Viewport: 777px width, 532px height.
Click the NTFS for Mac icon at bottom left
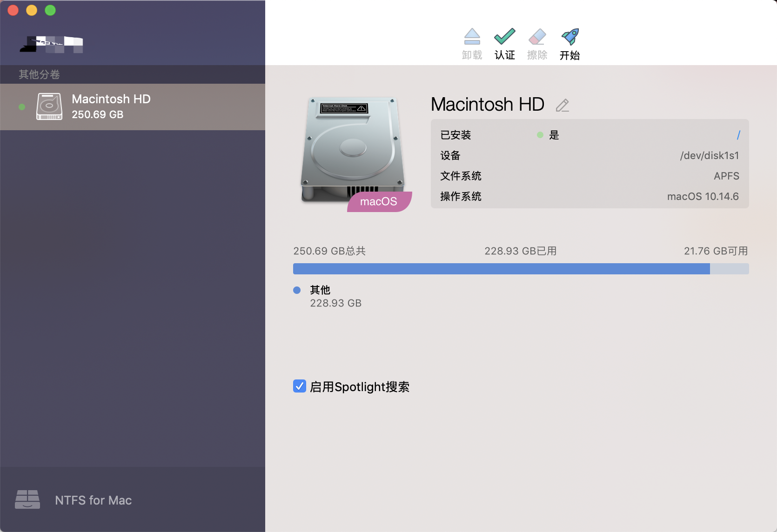point(28,500)
